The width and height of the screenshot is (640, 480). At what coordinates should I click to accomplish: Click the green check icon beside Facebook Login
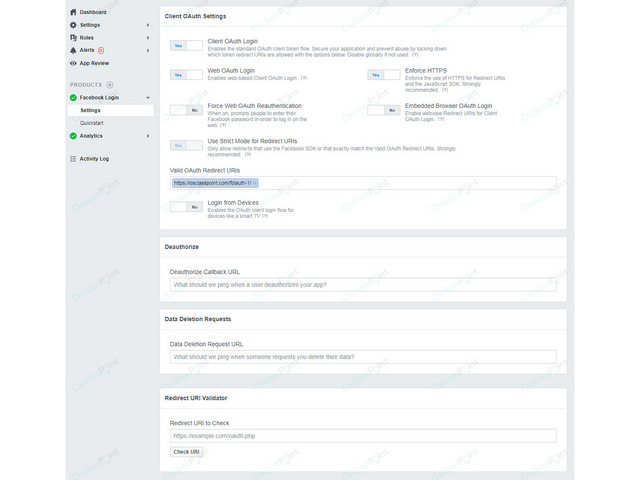point(73,98)
